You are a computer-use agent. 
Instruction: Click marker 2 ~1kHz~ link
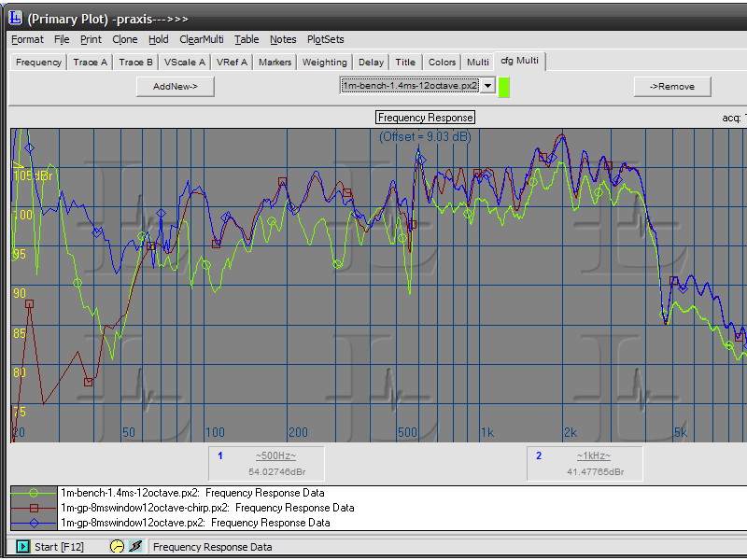tap(594, 455)
